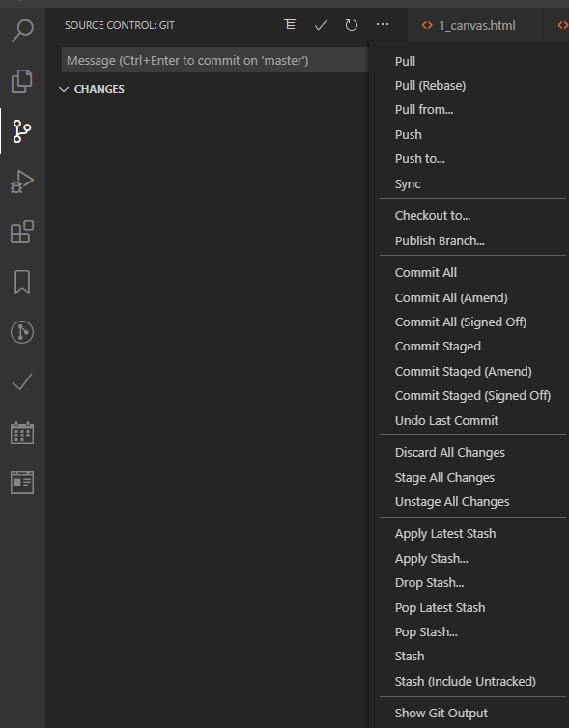The width and height of the screenshot is (569, 728).
Task: Choose Pull (Rebase) from the menu
Action: click(x=430, y=85)
